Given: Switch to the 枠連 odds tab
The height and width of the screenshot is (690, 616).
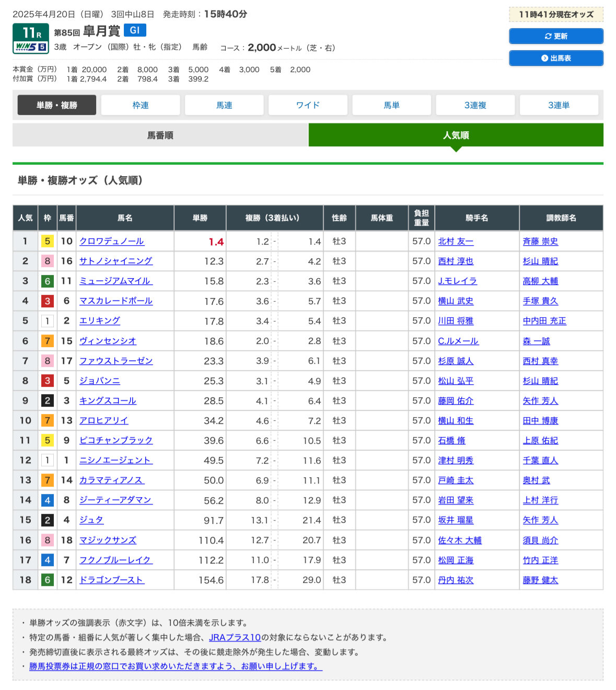Looking at the screenshot, I should point(141,105).
